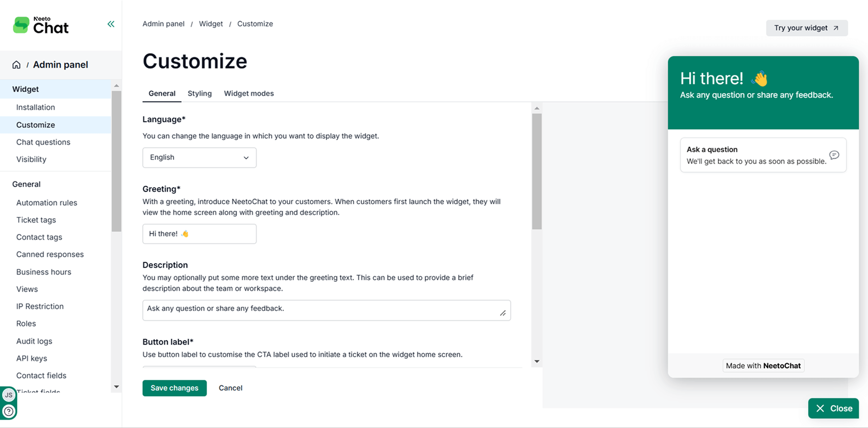
Task: Click the home icon in the sidebar
Action: [16, 65]
